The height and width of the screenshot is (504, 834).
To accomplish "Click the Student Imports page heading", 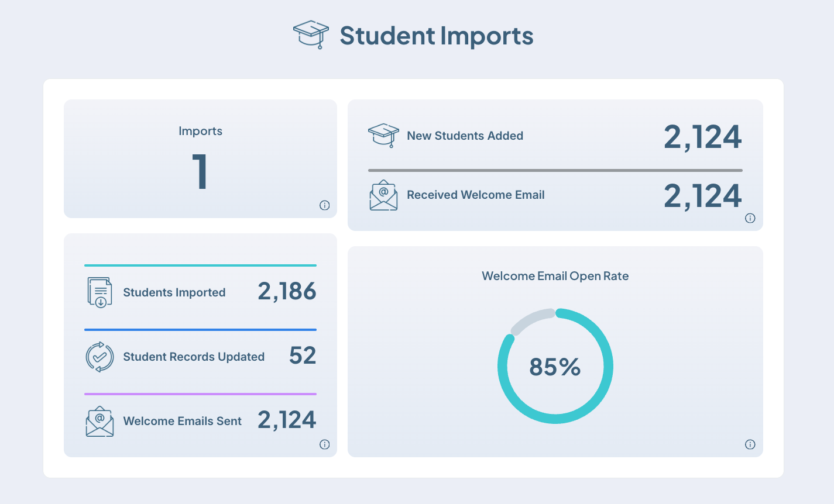I will coord(436,36).
